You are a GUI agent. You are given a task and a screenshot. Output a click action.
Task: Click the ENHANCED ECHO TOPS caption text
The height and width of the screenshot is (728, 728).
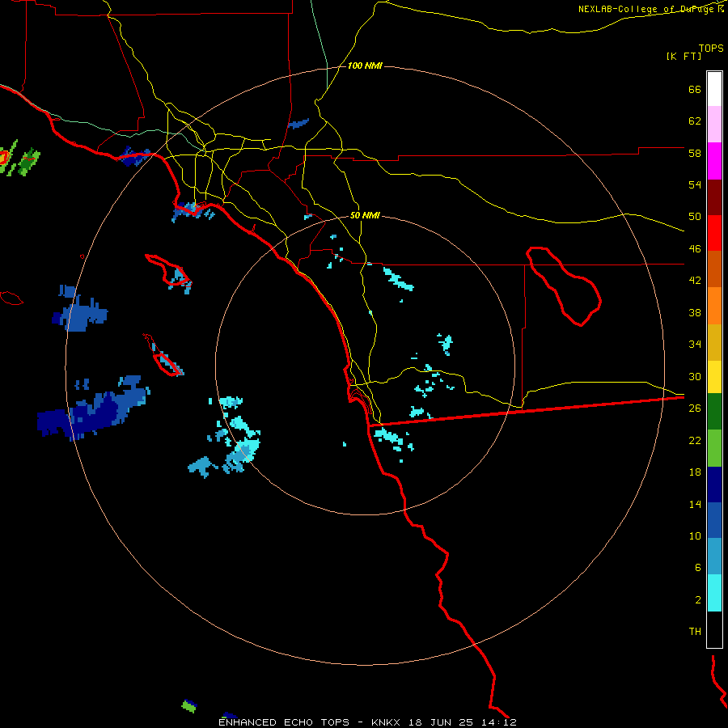pyautogui.click(x=284, y=722)
